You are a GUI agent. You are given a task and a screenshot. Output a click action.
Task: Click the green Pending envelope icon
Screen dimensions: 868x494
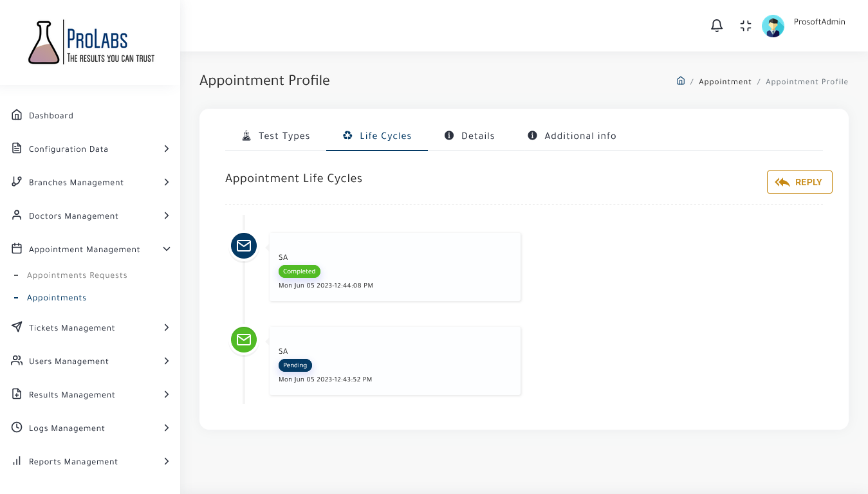(x=244, y=340)
